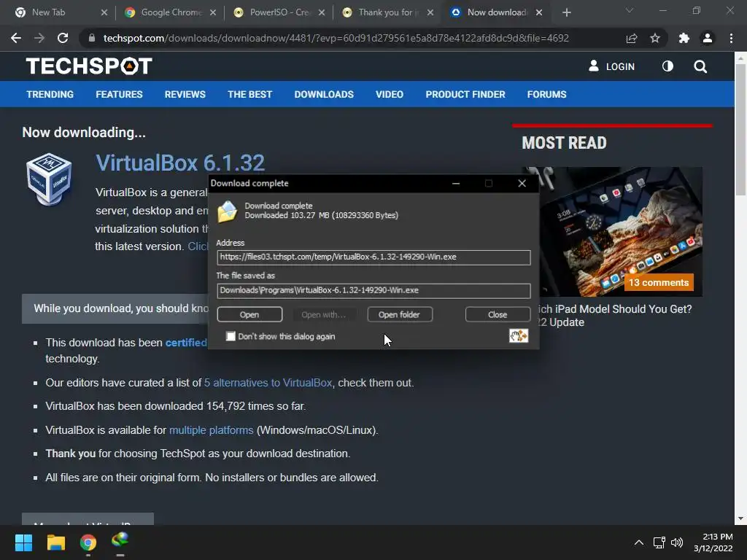Image resolution: width=747 pixels, height=560 pixels.
Task: Click Close button in download dialog
Action: 498,314
